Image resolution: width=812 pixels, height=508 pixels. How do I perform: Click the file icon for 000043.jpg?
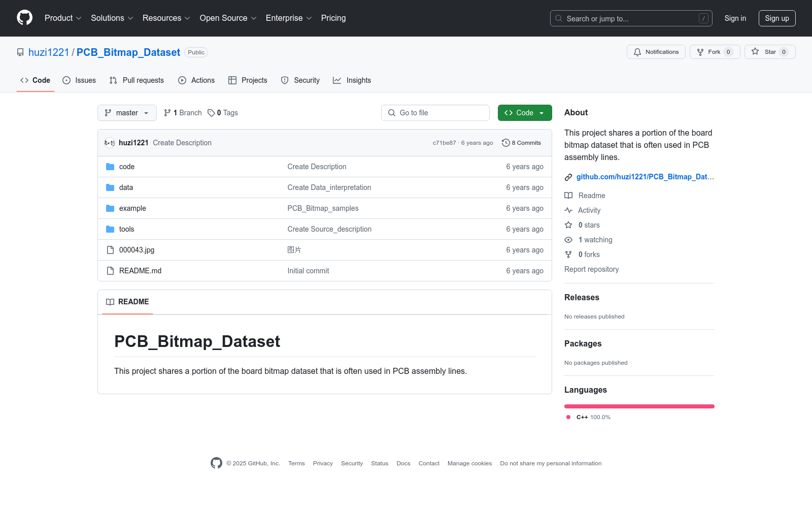(110, 250)
